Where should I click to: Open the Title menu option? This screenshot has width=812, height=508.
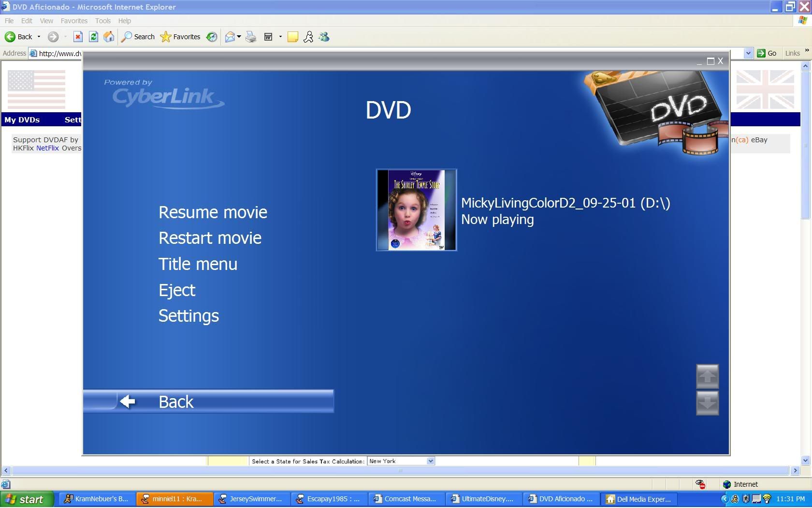point(198,264)
